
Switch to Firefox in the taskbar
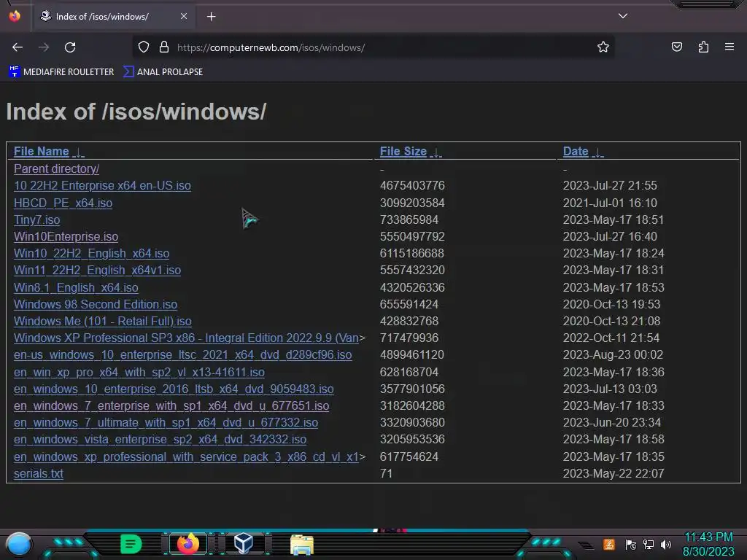pos(187,544)
